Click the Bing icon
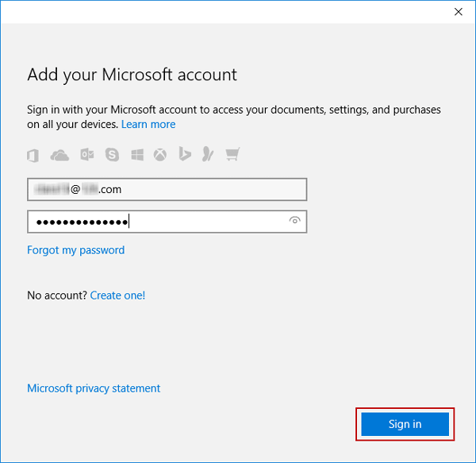 (x=185, y=154)
